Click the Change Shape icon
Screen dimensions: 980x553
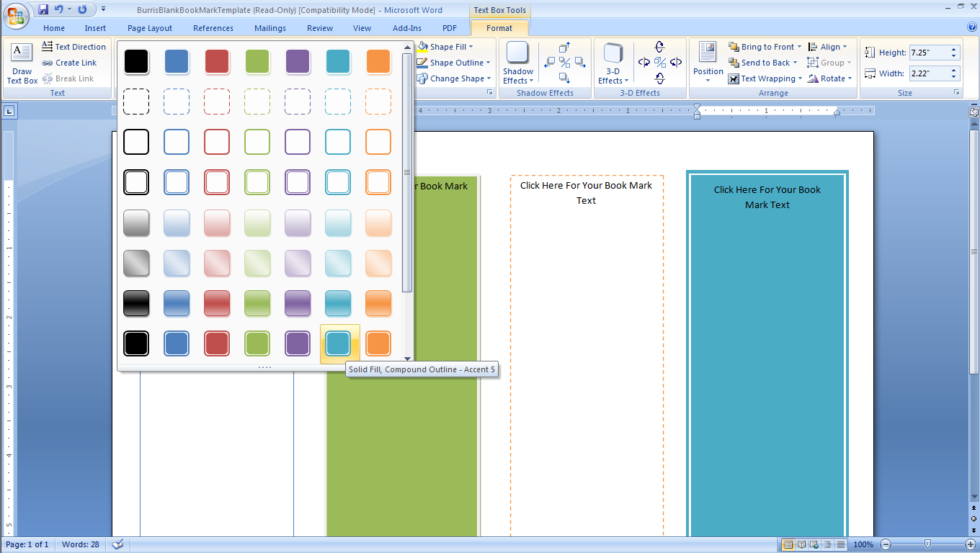453,78
